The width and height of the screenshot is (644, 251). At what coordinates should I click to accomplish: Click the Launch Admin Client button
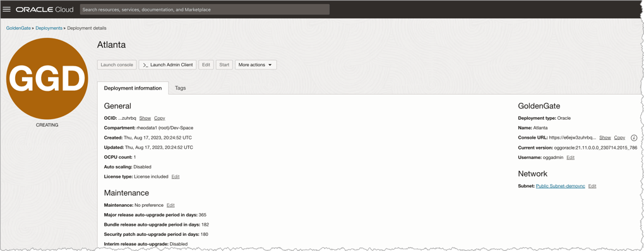[167, 65]
